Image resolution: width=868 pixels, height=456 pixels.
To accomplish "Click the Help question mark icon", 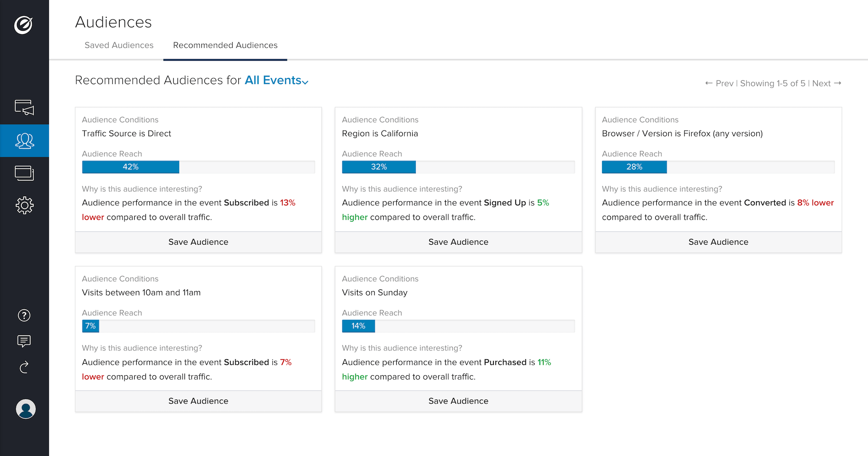I will (24, 315).
